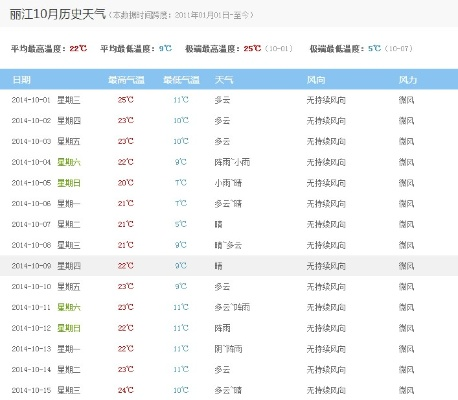Viewport: 458px width, 400px height.
Task: Select the date cell 2014-10-05
Action: pos(31,183)
